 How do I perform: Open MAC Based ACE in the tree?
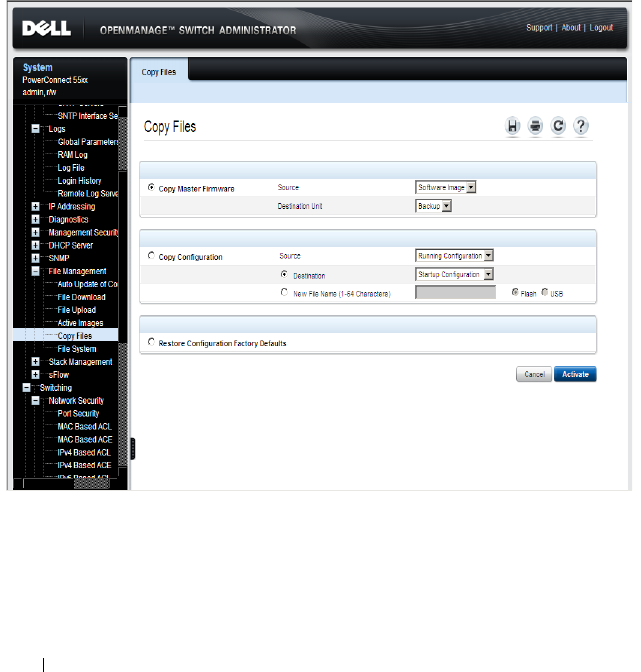point(85,439)
